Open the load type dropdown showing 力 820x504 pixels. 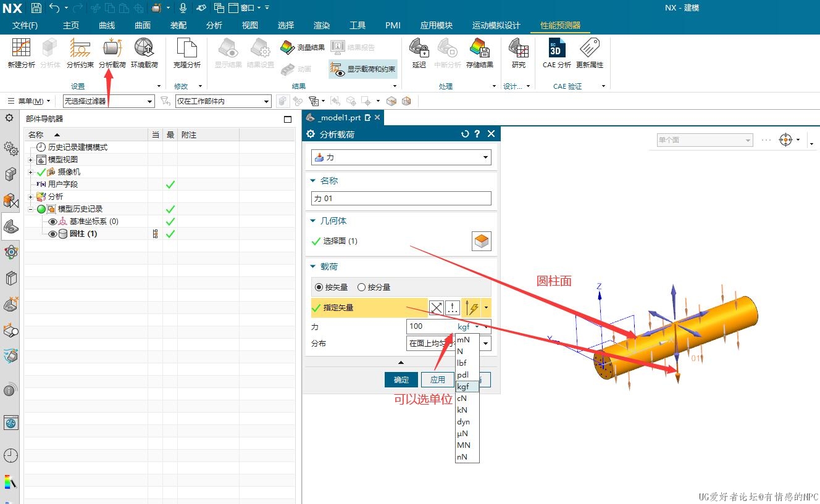click(x=401, y=157)
